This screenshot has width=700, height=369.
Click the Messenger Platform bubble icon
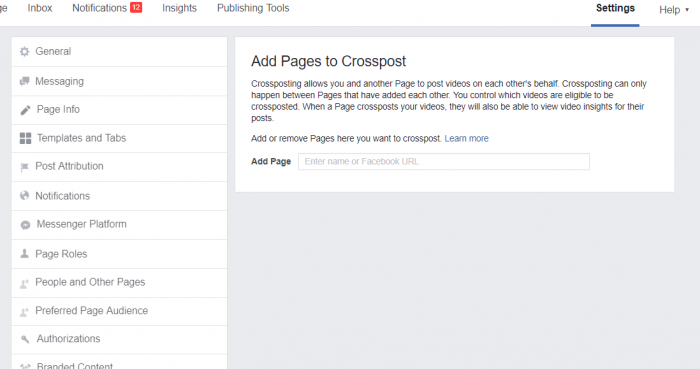(25, 225)
